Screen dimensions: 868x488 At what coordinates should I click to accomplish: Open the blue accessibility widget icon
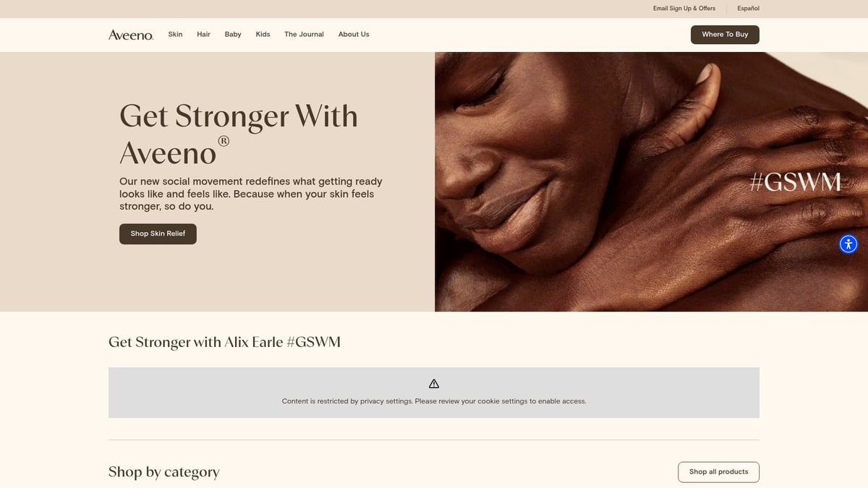(x=848, y=244)
